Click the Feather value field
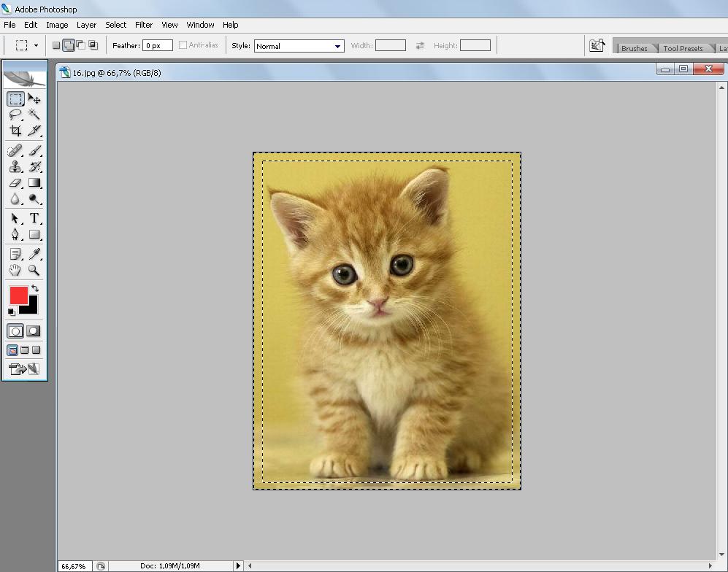 pos(158,45)
